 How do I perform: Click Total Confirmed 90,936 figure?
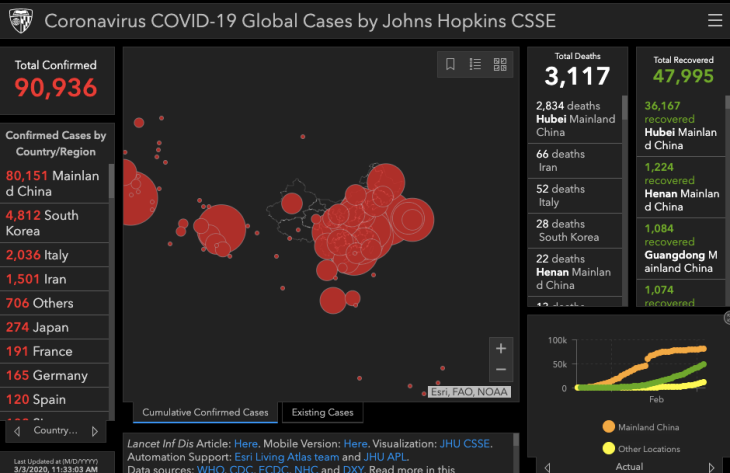coord(55,87)
